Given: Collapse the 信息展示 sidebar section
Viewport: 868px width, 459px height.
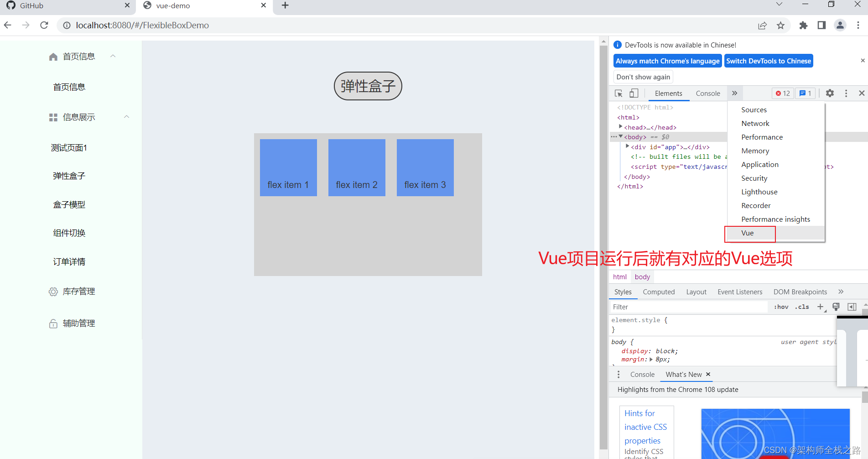Looking at the screenshot, I should coord(127,117).
